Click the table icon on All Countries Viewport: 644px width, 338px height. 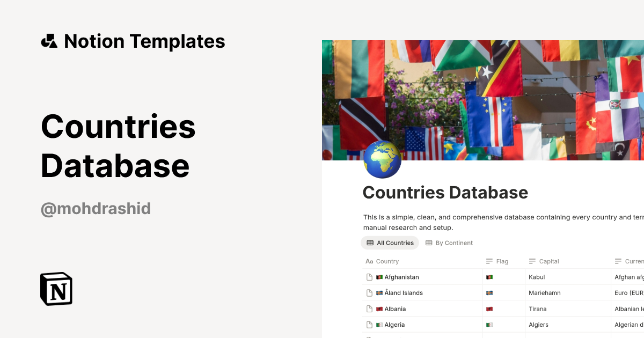click(x=370, y=243)
